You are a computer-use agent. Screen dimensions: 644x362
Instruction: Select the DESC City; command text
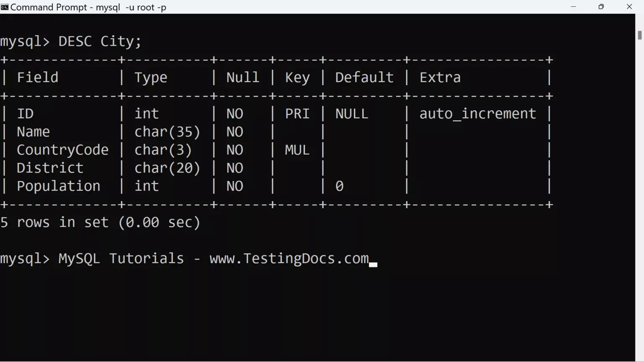click(x=100, y=41)
